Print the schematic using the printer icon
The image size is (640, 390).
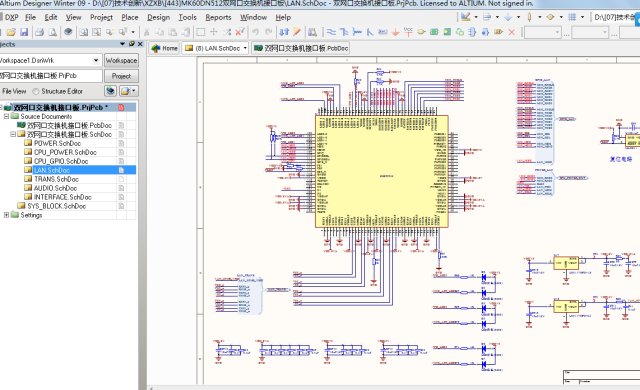(39, 32)
